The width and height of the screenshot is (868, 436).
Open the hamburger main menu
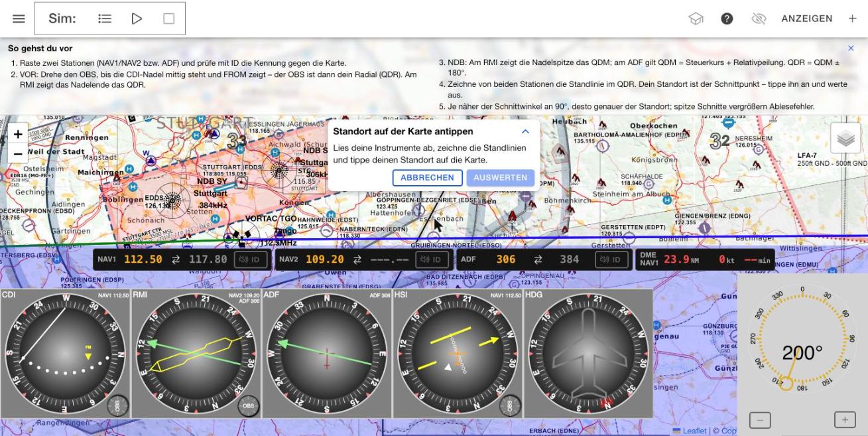[19, 19]
